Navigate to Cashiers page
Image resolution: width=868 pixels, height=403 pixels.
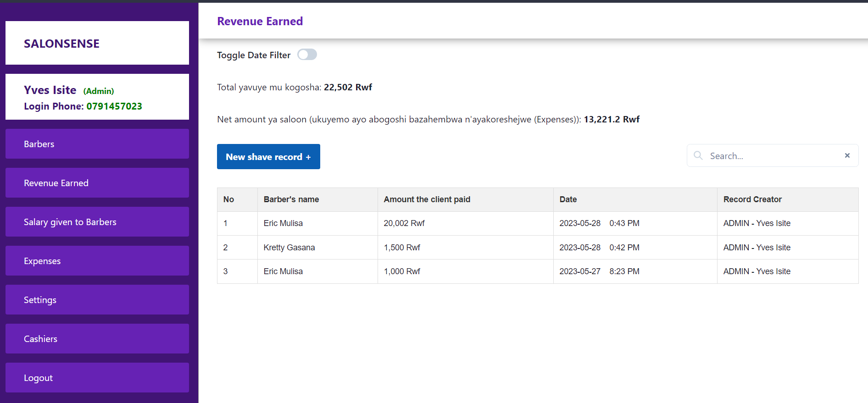click(x=97, y=339)
